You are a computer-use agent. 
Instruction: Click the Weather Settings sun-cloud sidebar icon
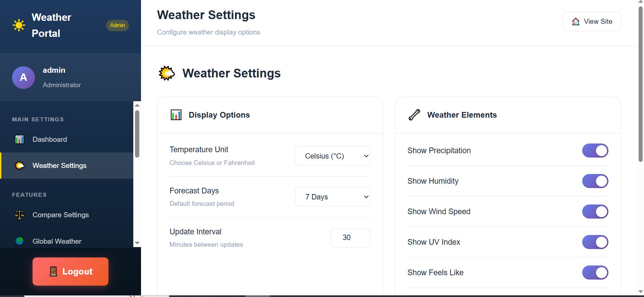point(19,166)
